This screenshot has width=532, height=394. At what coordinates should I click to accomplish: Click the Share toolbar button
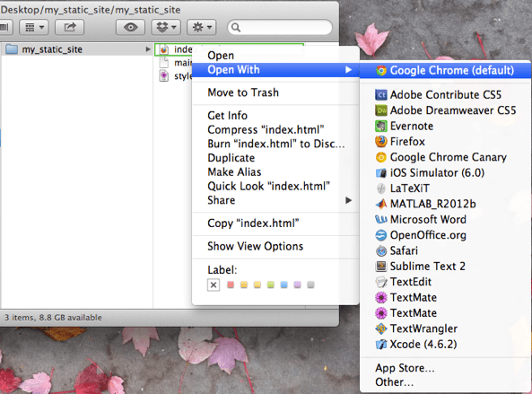70,27
